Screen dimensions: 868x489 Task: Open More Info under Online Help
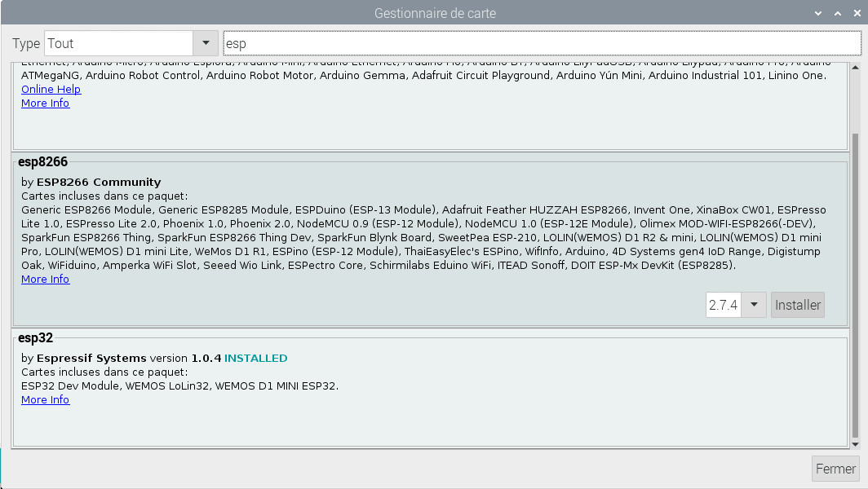tap(45, 104)
